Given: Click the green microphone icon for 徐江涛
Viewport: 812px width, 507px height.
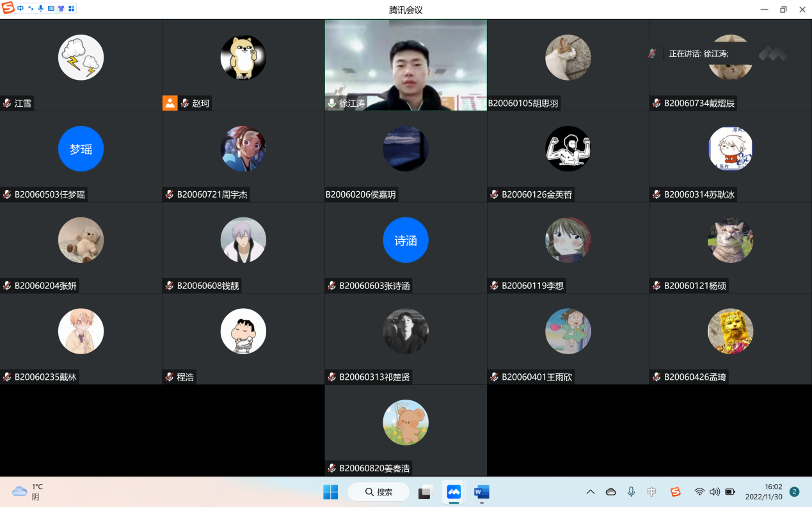Looking at the screenshot, I should click(331, 103).
